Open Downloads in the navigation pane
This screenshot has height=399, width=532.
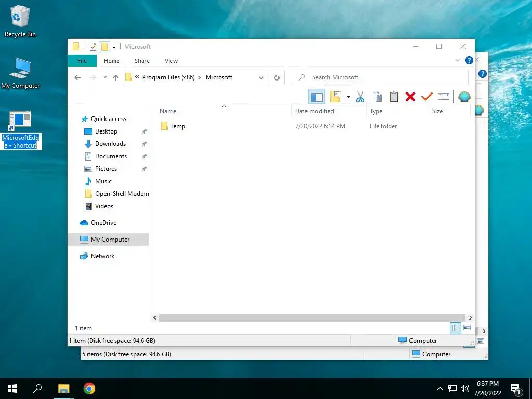point(110,144)
